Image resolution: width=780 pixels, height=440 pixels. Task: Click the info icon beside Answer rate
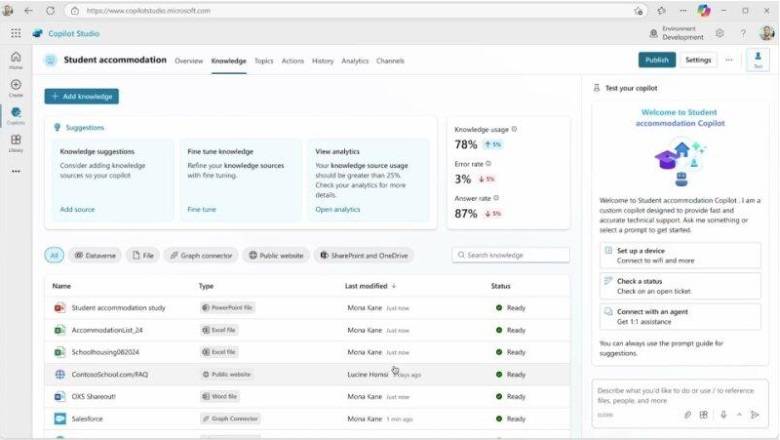496,198
